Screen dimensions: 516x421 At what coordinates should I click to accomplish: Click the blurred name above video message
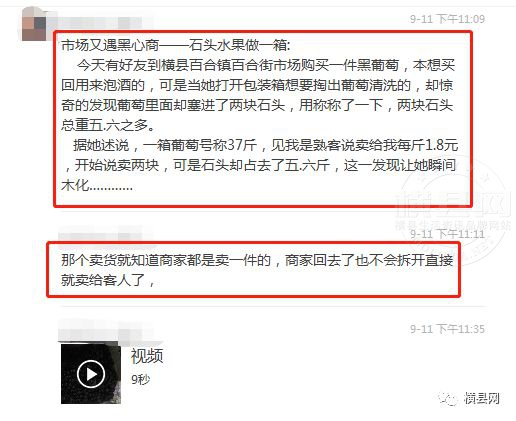tap(105, 330)
